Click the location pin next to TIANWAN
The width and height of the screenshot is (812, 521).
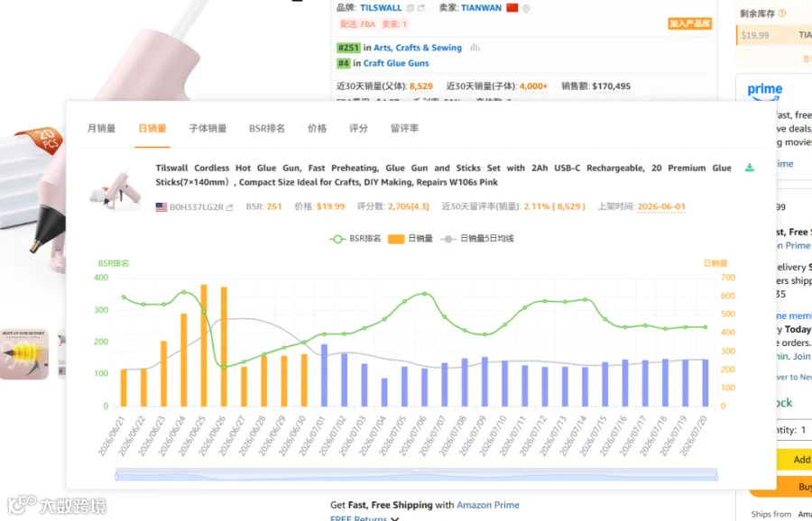(x=526, y=8)
